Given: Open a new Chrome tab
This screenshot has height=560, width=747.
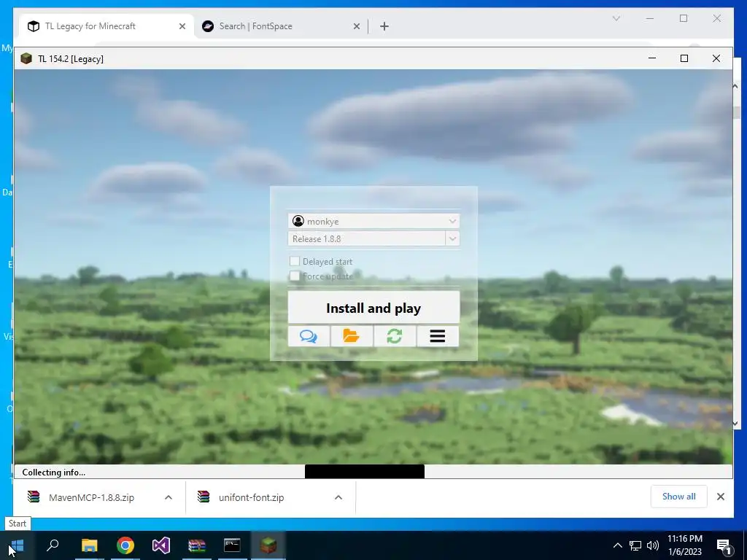Looking at the screenshot, I should pos(384,26).
